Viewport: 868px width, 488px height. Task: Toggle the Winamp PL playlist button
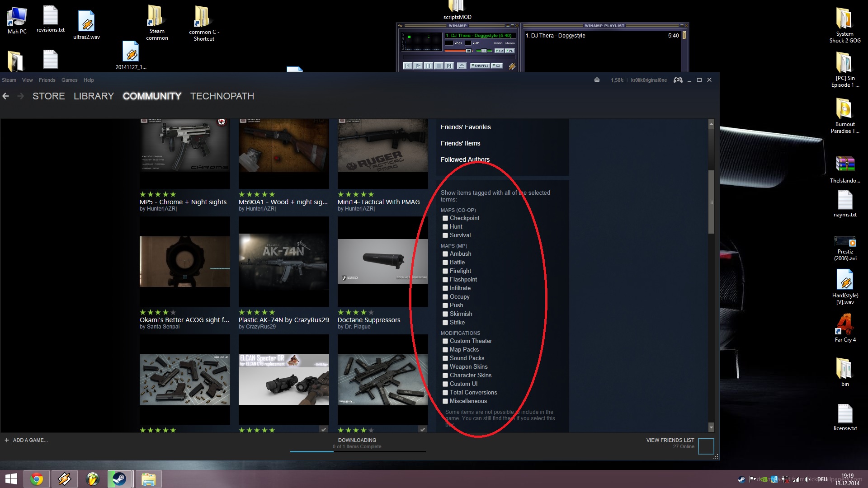[x=510, y=51]
